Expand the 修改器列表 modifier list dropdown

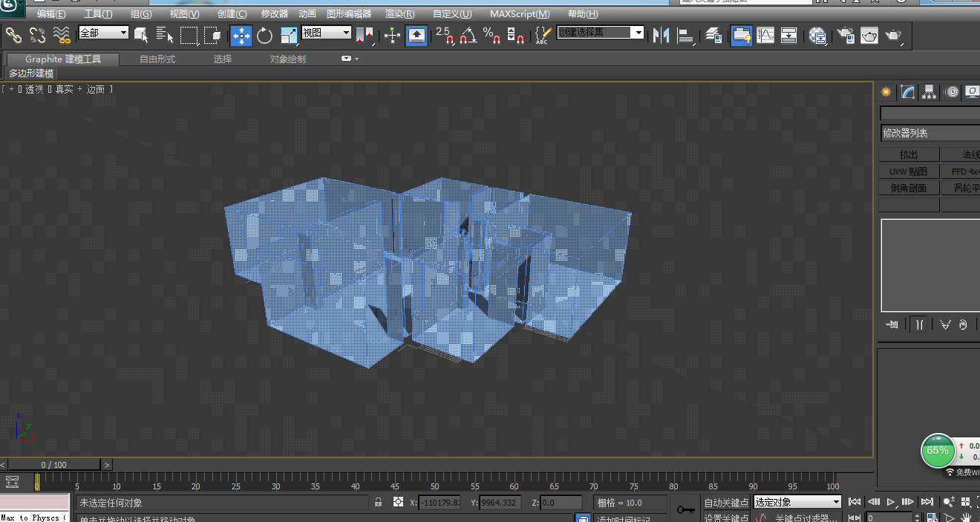[930, 133]
